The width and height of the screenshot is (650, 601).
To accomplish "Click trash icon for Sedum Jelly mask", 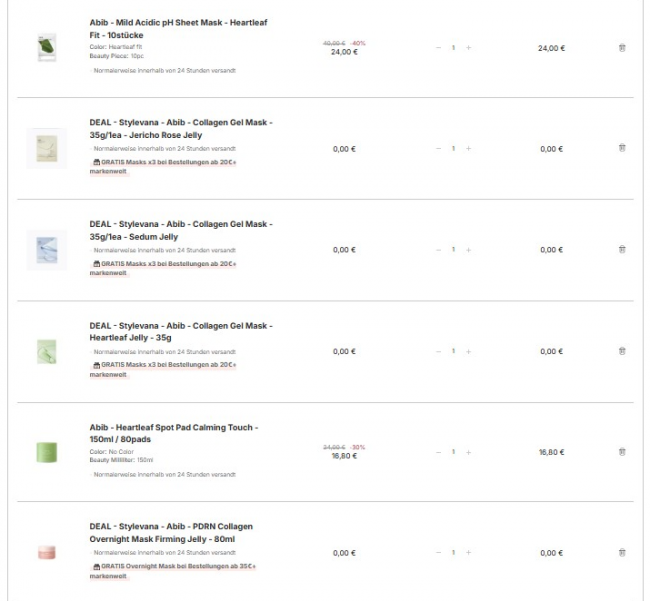I will (x=621, y=249).
